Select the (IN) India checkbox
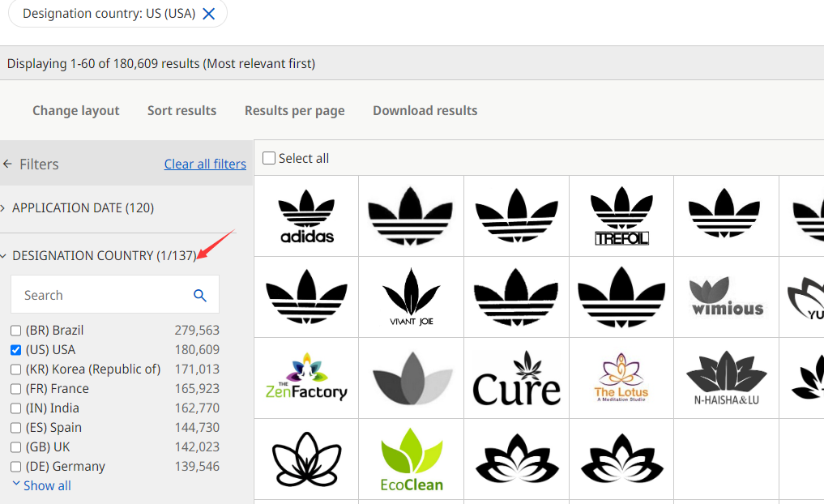The image size is (824, 504). (15, 408)
